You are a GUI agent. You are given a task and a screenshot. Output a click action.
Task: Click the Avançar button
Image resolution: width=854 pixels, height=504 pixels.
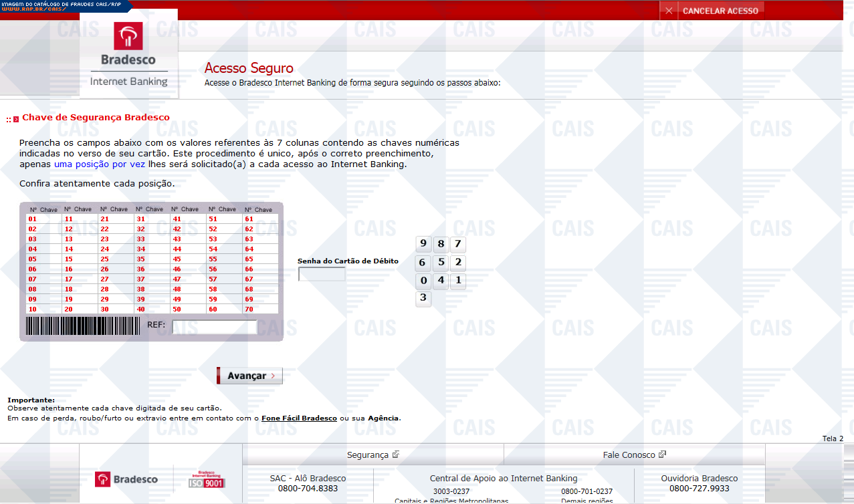[x=249, y=376]
